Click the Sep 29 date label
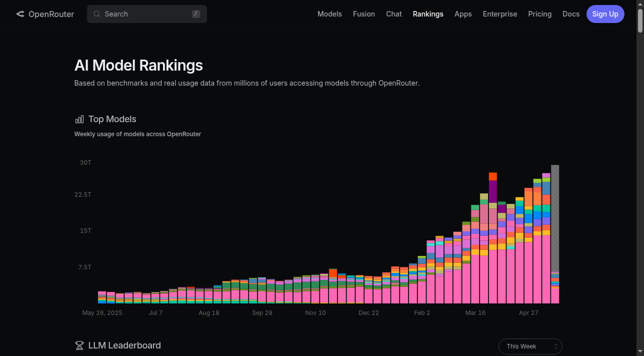The image size is (644, 356). click(x=262, y=313)
